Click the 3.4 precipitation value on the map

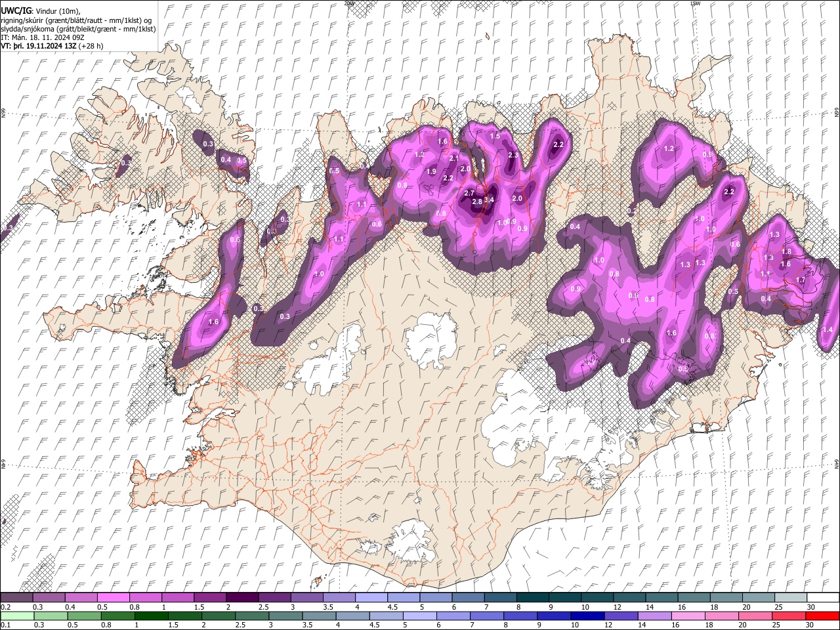[x=489, y=200]
